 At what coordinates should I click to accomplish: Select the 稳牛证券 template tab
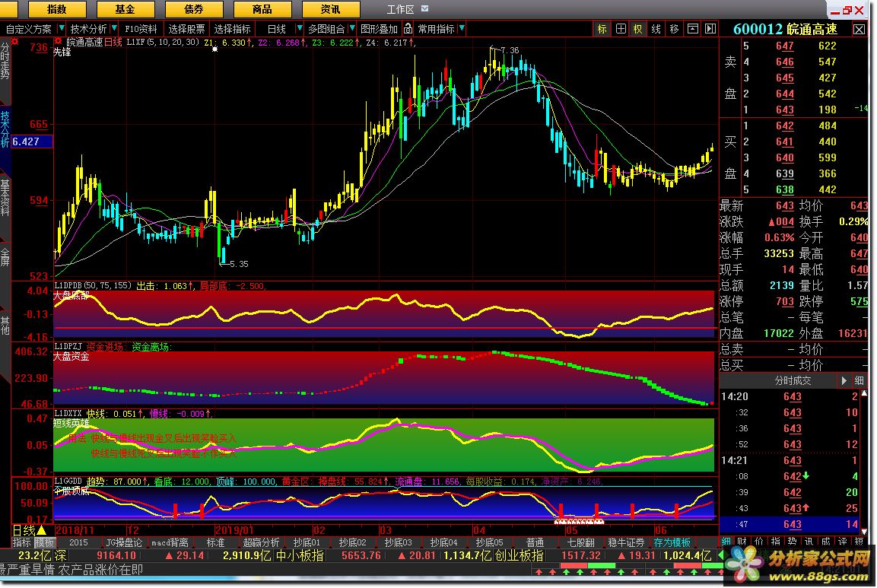click(x=626, y=542)
